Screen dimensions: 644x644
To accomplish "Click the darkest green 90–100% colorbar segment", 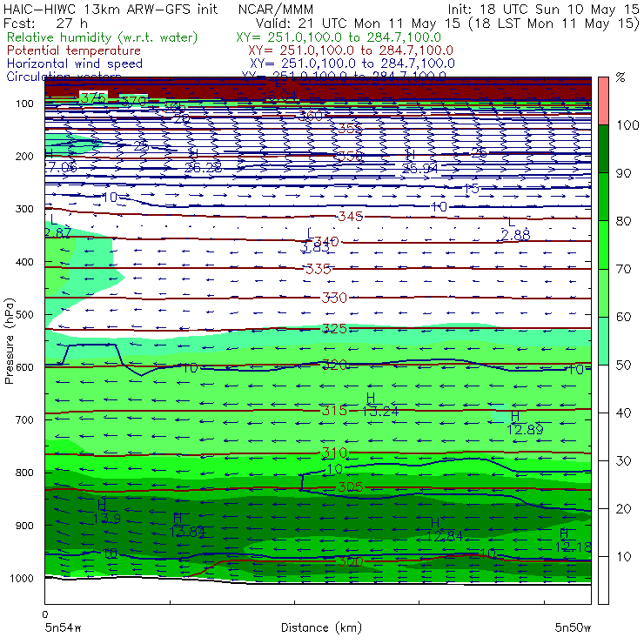I will point(603,149).
